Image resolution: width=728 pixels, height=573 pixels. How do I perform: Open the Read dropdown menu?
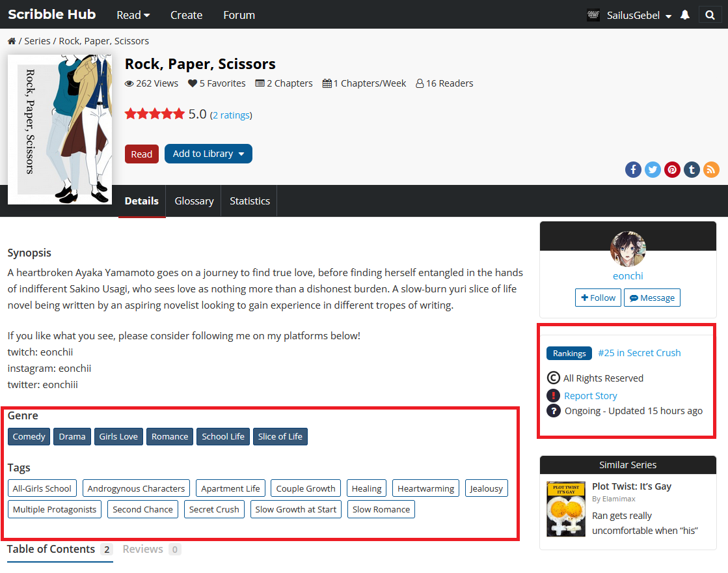click(133, 15)
